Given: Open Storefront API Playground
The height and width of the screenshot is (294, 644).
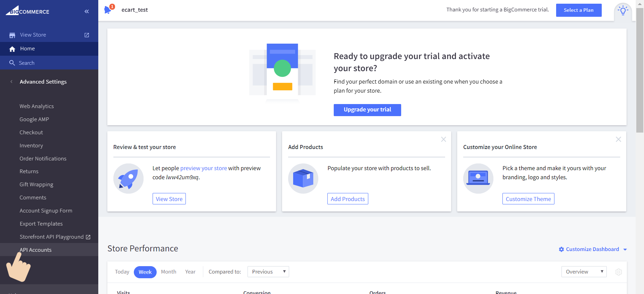Looking at the screenshot, I should click(52, 237).
